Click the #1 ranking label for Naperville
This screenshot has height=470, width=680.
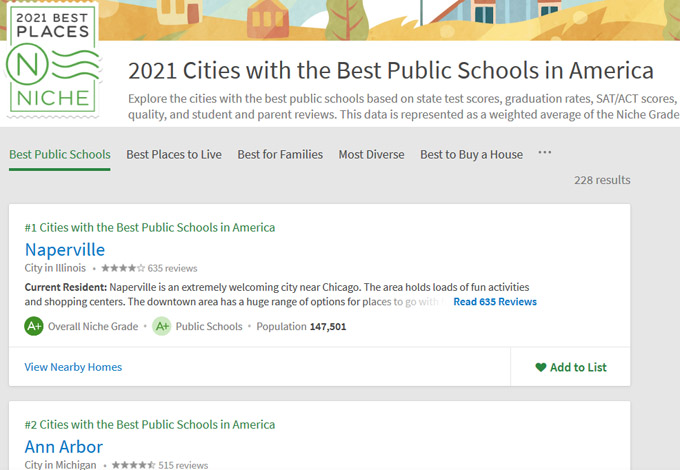point(150,227)
